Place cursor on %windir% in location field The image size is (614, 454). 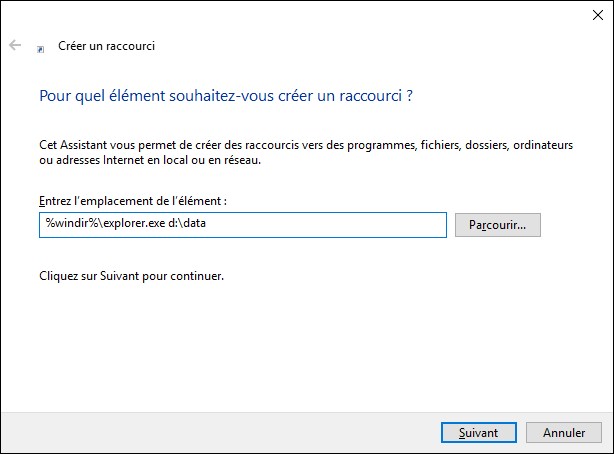tap(63, 225)
